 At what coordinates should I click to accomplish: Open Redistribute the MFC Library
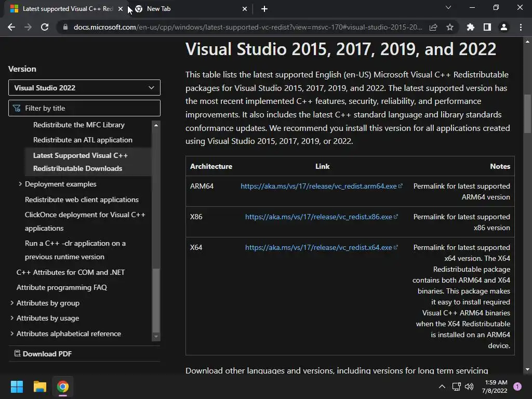pos(79,125)
